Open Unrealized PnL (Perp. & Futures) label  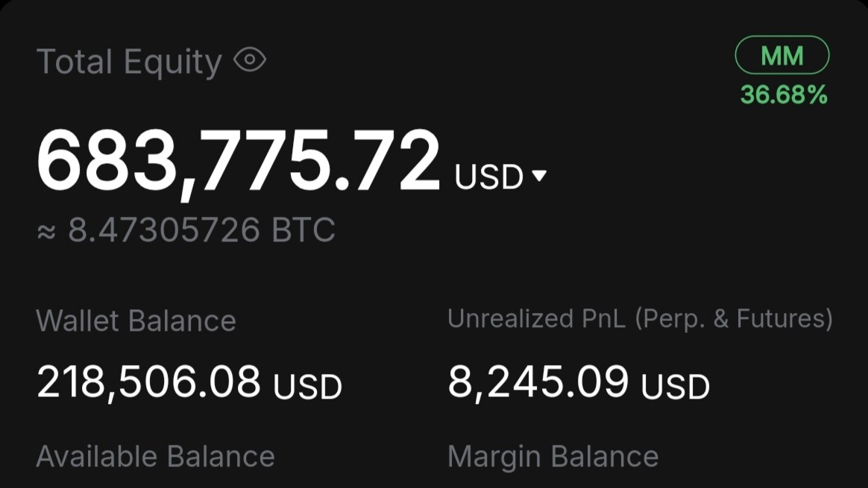pyautogui.click(x=640, y=319)
